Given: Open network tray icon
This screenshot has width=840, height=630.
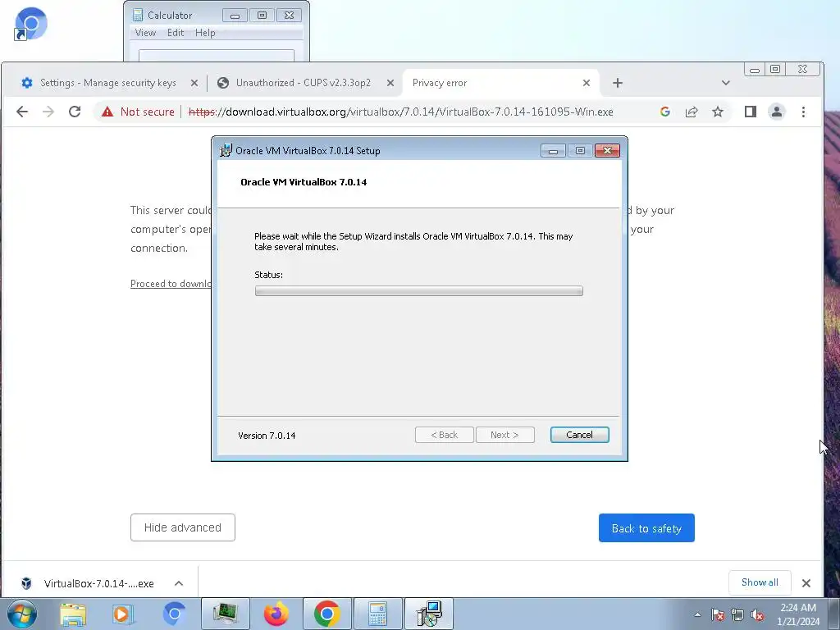Looking at the screenshot, I should coord(737,615).
